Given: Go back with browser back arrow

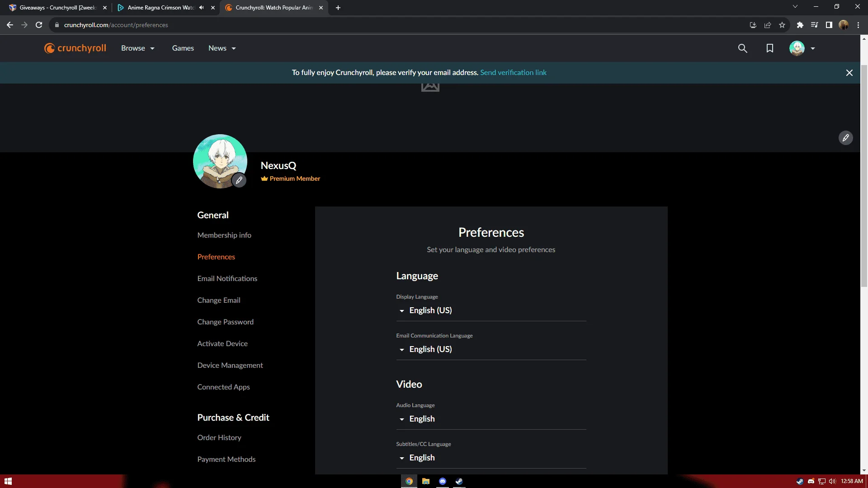Looking at the screenshot, I should pyautogui.click(x=10, y=25).
